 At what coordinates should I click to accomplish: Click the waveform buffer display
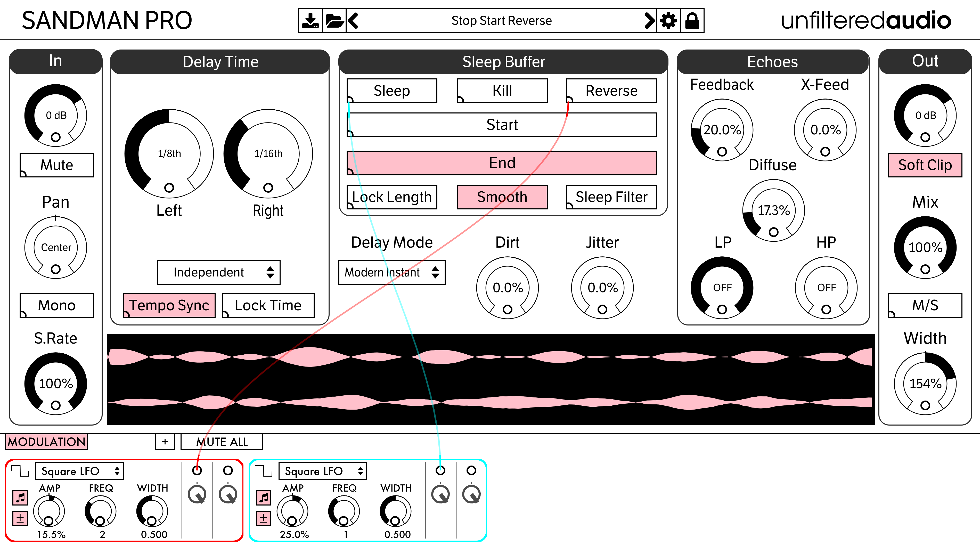click(x=491, y=380)
